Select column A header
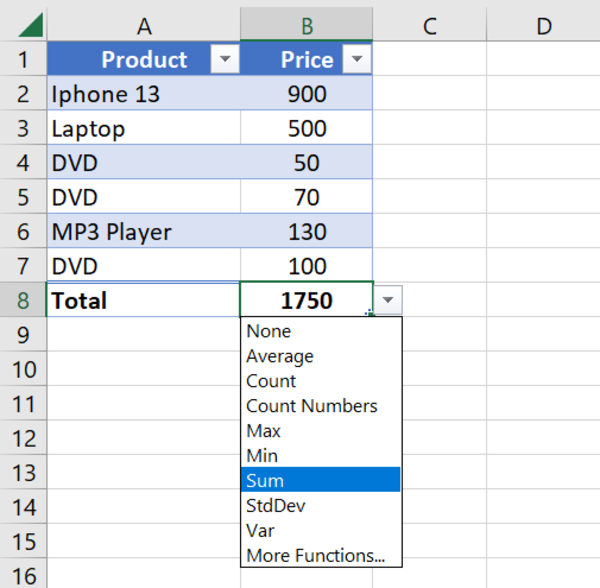The image size is (600, 588). point(144,26)
